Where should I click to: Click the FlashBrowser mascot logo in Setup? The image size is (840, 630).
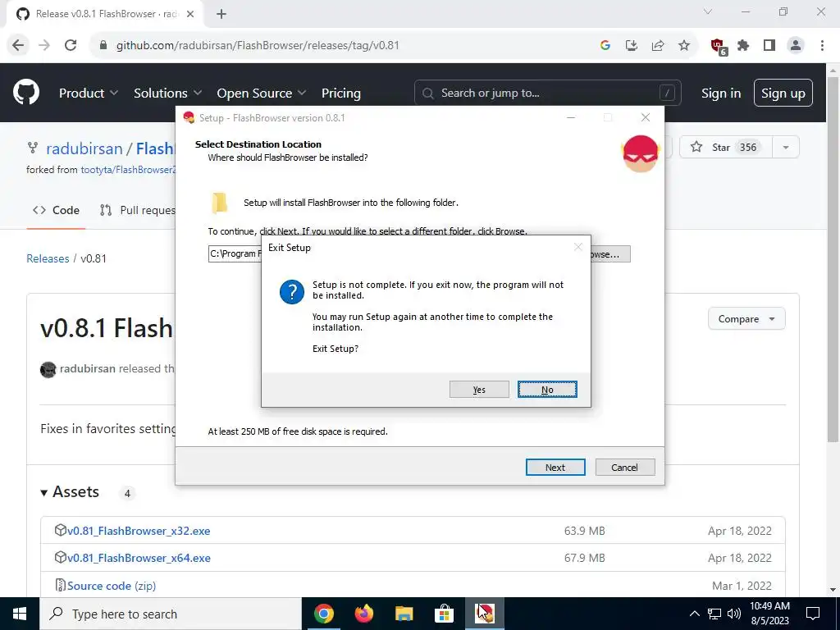pos(640,153)
